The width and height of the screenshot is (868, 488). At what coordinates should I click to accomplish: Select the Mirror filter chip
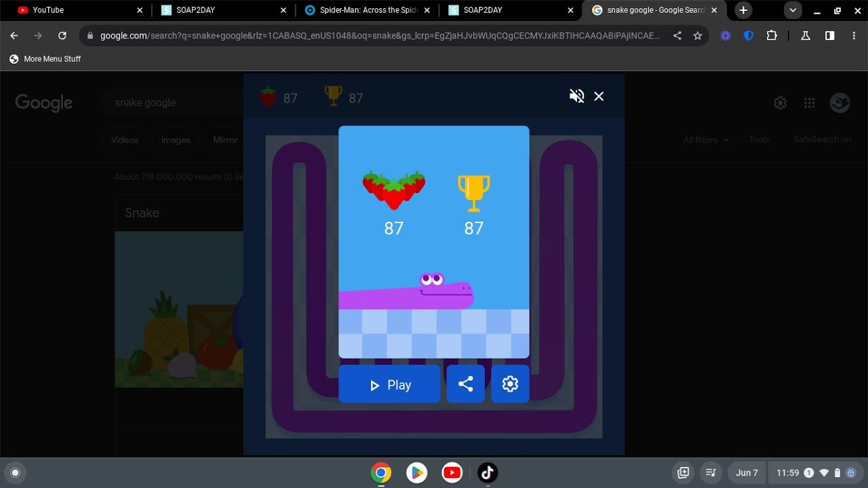point(225,140)
